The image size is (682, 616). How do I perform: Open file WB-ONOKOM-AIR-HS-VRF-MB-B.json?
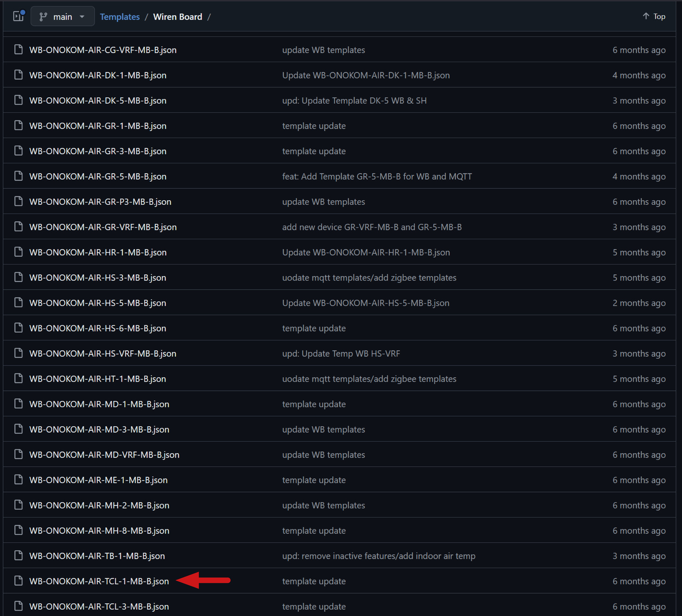point(103,353)
